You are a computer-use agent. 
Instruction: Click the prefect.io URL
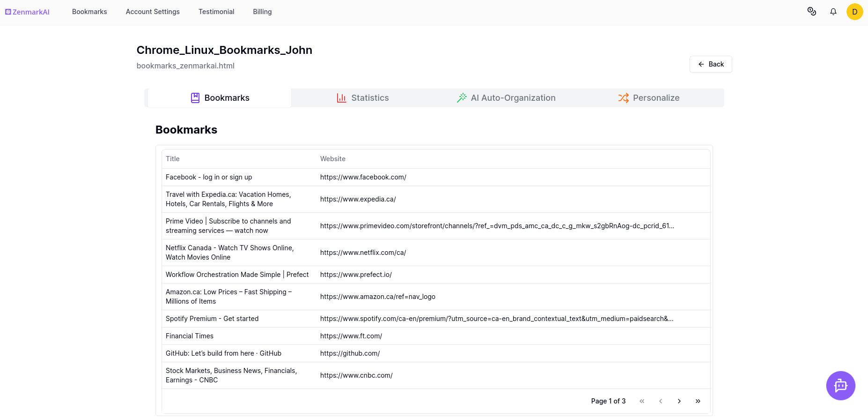[356, 275]
